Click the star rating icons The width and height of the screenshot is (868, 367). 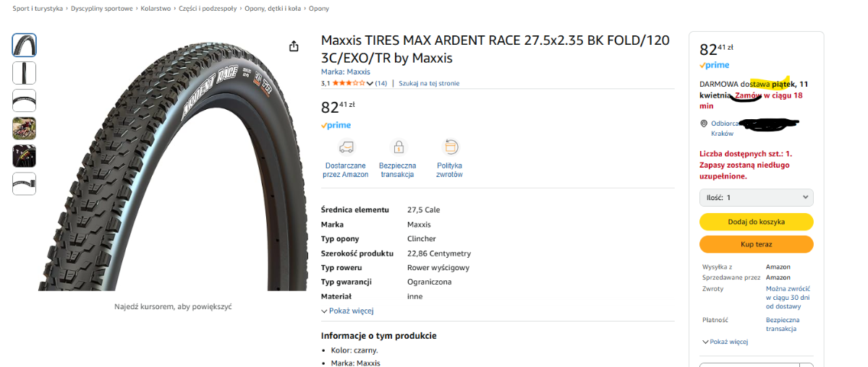pyautogui.click(x=349, y=83)
